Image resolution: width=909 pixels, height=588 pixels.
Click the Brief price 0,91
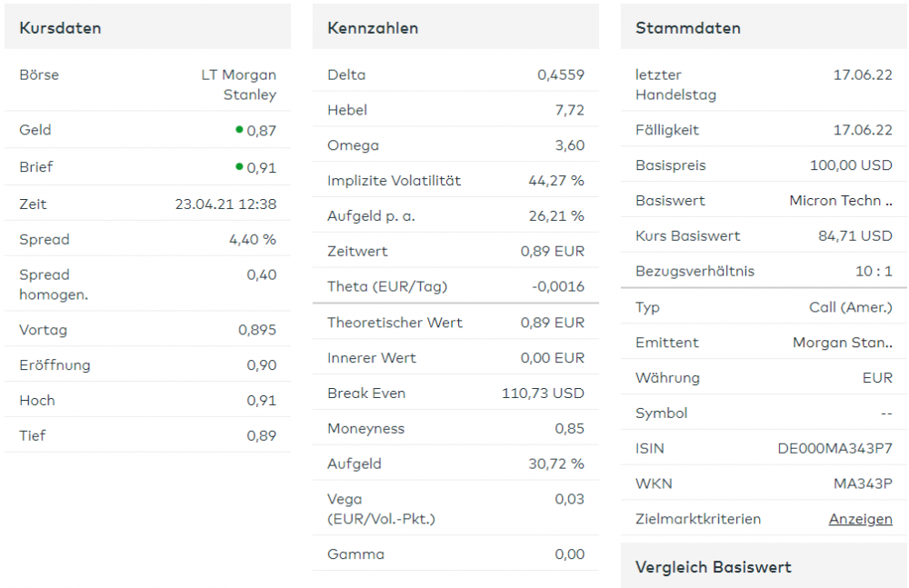[x=262, y=168]
